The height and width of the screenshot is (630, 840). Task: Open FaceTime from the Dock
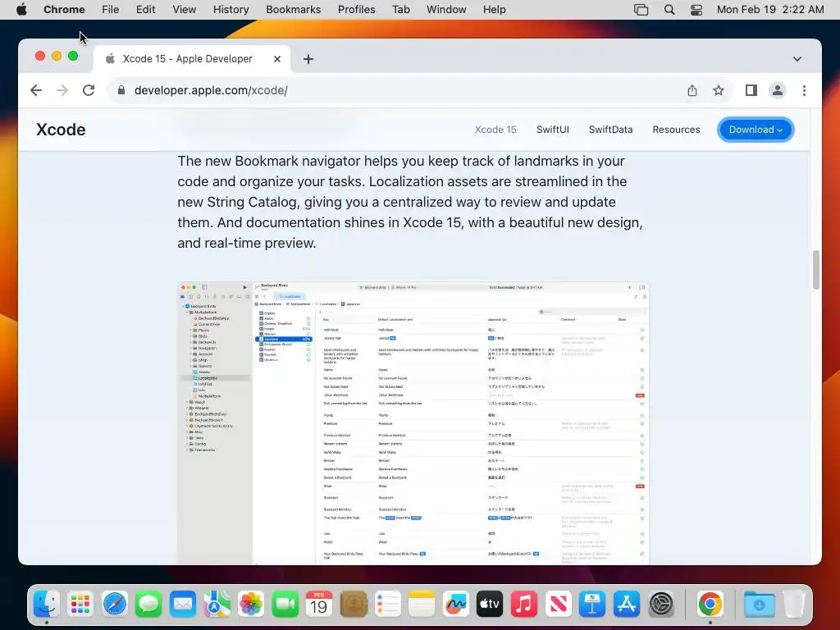click(285, 605)
